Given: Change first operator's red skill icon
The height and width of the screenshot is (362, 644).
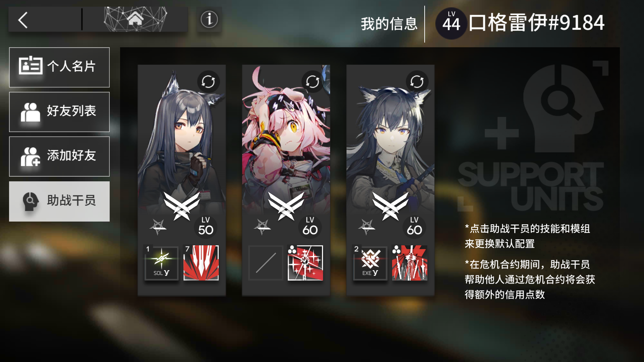Looking at the screenshot, I should [x=201, y=263].
